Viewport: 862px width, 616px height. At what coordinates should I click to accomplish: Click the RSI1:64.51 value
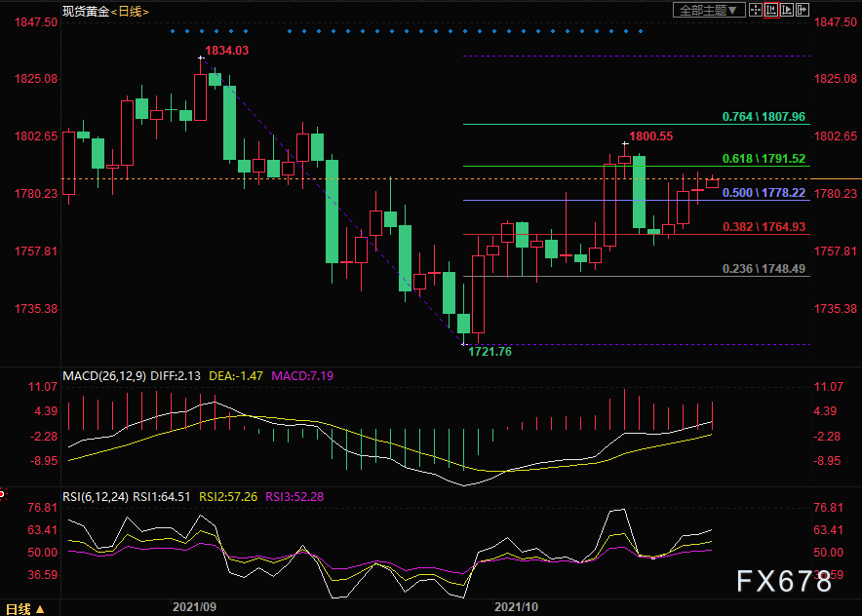click(x=162, y=497)
